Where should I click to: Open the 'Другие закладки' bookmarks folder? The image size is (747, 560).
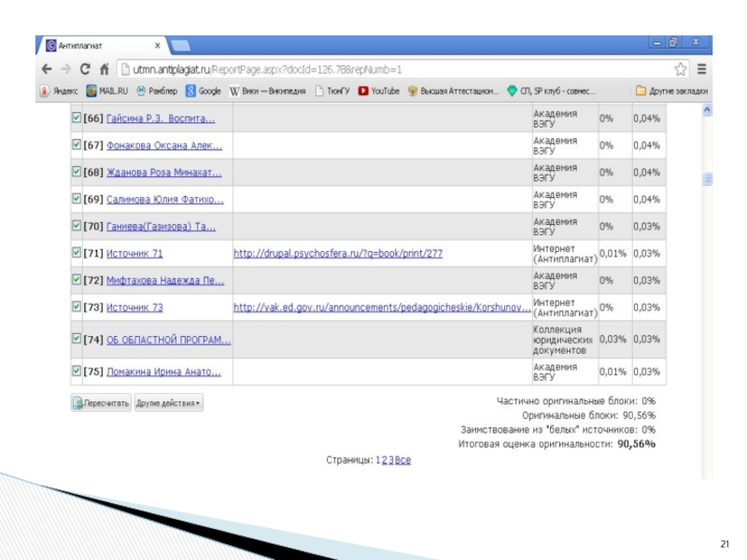(670, 91)
